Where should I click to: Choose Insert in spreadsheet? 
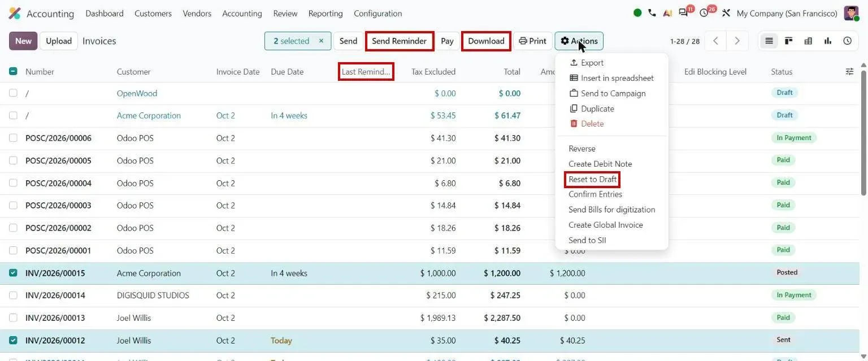point(611,78)
